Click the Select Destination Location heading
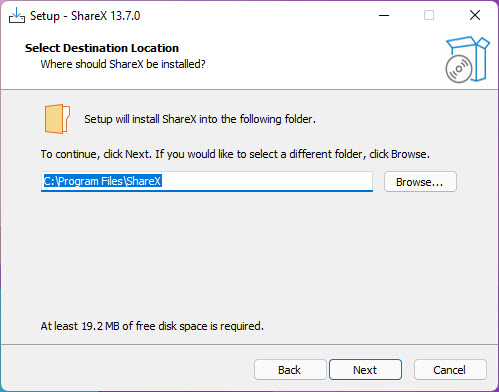 point(102,48)
